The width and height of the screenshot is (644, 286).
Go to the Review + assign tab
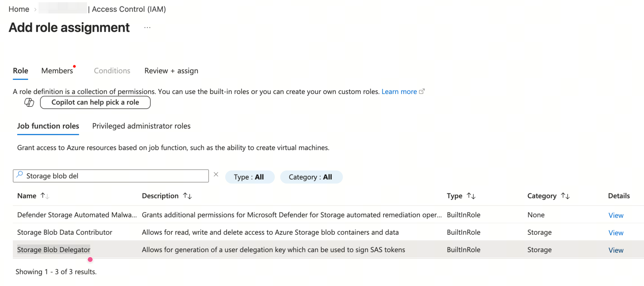pos(171,71)
